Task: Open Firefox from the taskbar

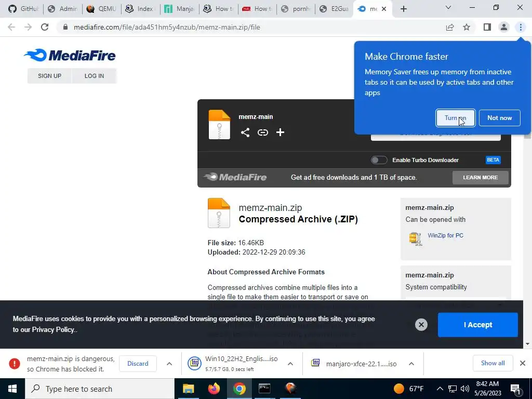Action: [214, 389]
